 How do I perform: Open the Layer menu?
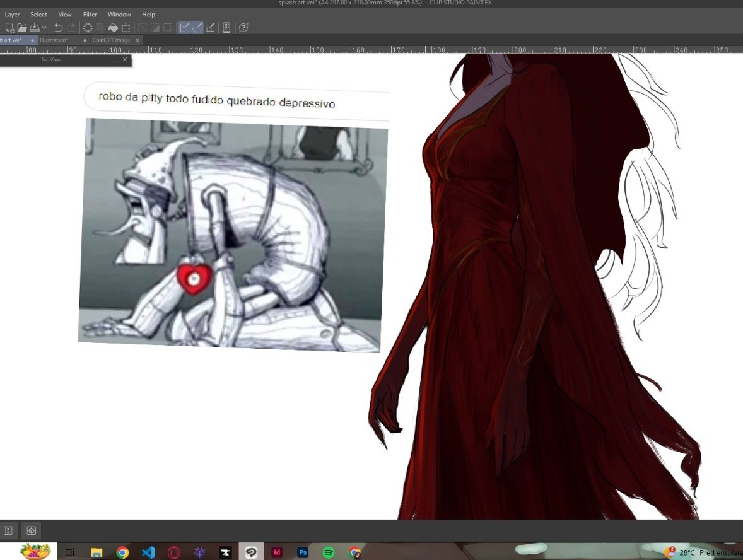[12, 15]
